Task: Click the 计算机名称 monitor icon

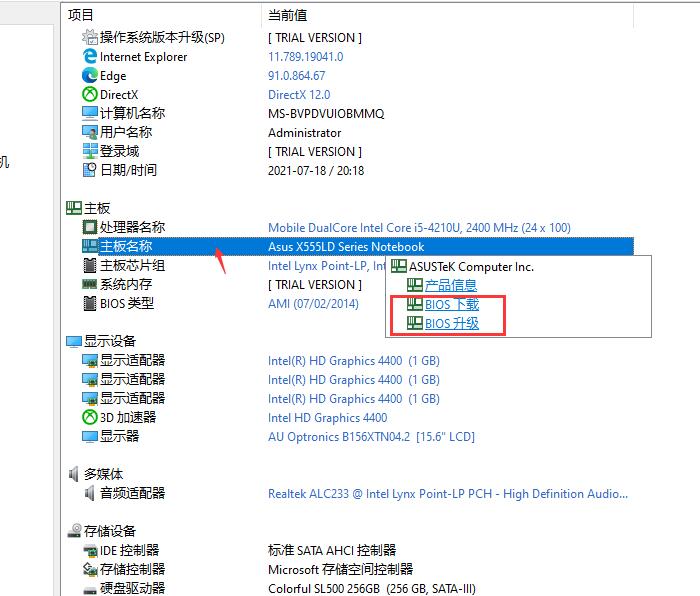Action: (x=90, y=113)
